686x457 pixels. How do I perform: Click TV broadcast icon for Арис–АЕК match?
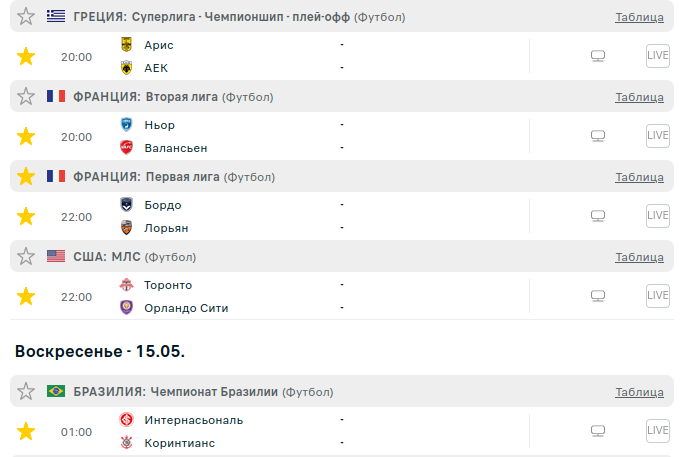click(x=598, y=56)
